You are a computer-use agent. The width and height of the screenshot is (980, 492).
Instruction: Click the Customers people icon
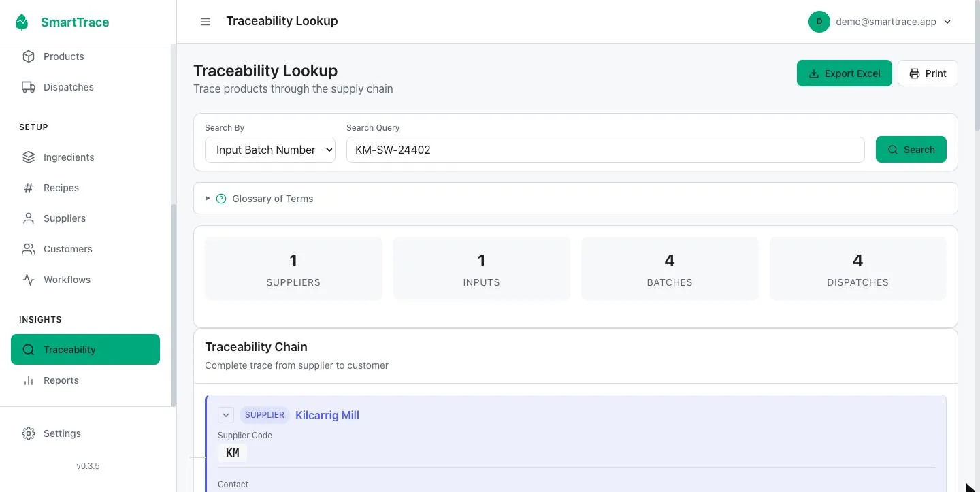[x=29, y=249]
